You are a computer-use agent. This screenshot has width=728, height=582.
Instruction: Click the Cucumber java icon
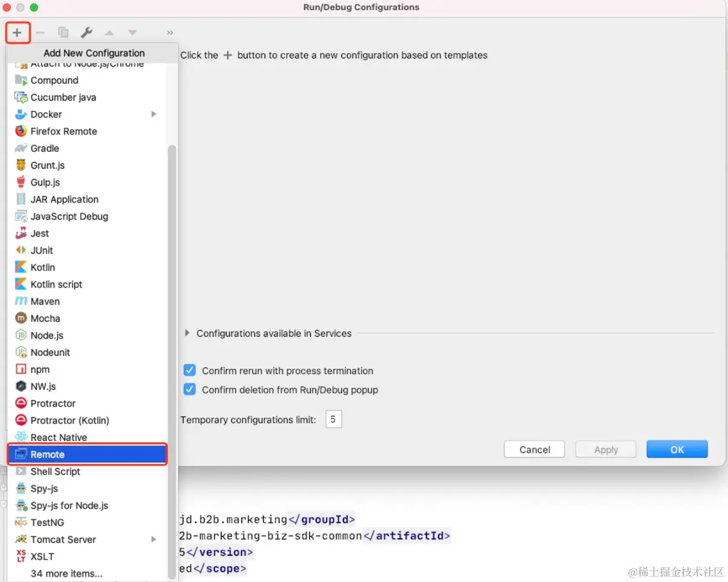[21, 97]
